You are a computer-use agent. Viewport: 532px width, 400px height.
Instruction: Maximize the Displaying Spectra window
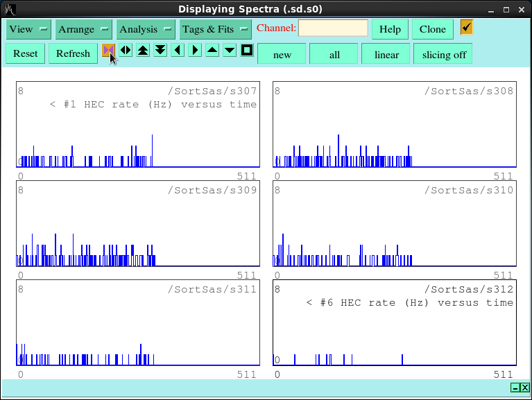click(x=506, y=10)
